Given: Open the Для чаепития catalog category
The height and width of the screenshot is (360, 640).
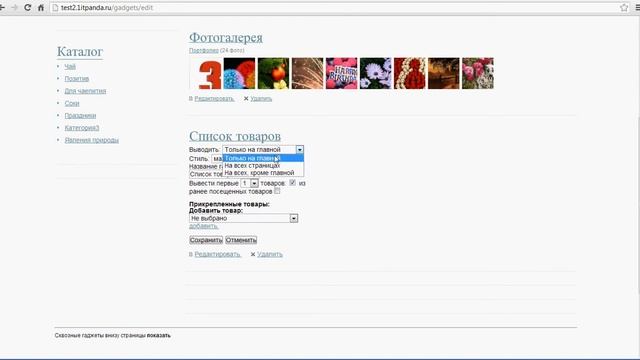Looking at the screenshot, I should click(85, 91).
